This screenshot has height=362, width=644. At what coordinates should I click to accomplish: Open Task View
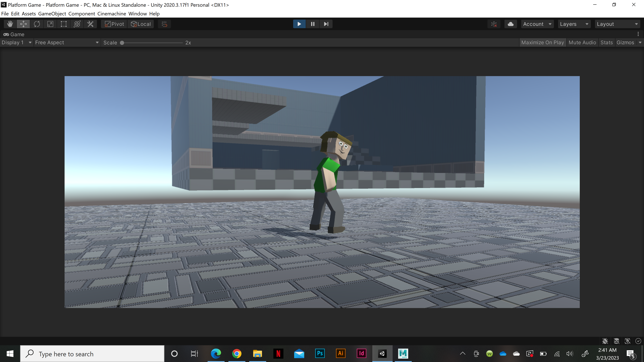(x=194, y=353)
